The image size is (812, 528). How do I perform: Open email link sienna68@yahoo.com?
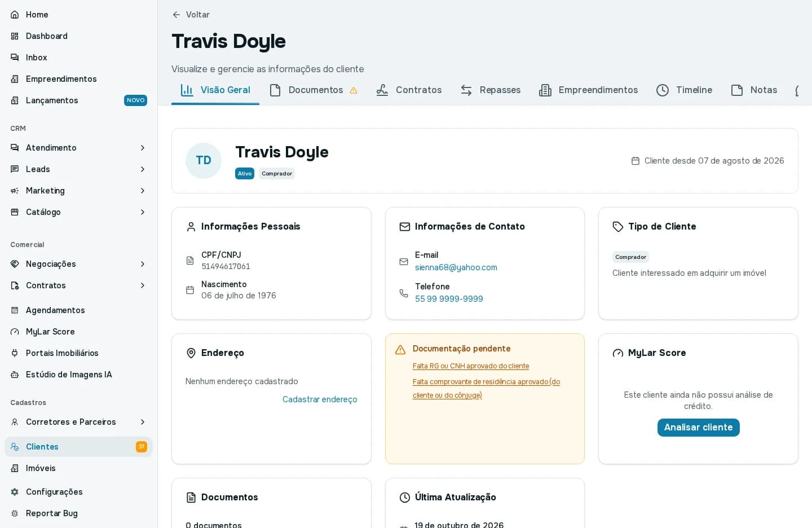pyautogui.click(x=456, y=267)
